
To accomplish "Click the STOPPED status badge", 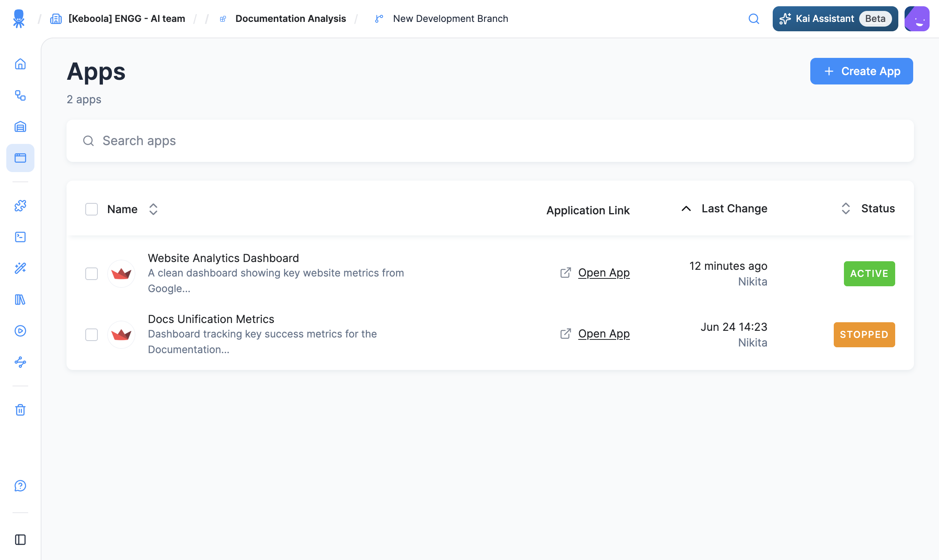I will (x=864, y=335).
